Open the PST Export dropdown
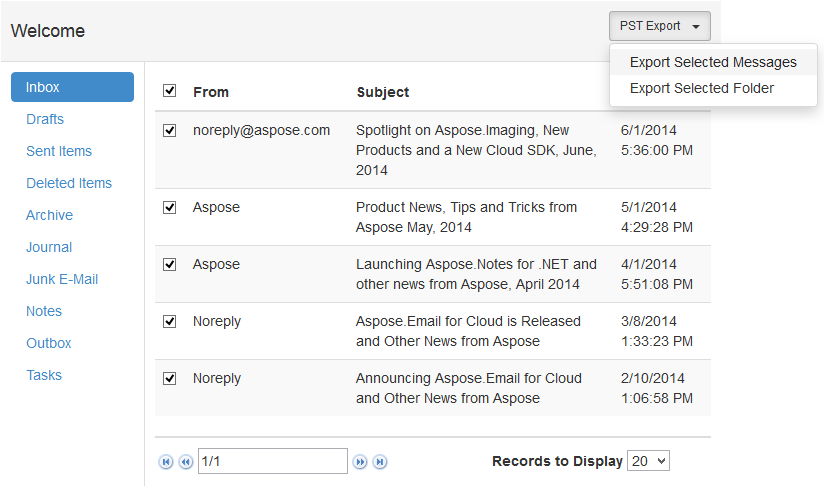This screenshot has width=824, height=488. [660, 26]
